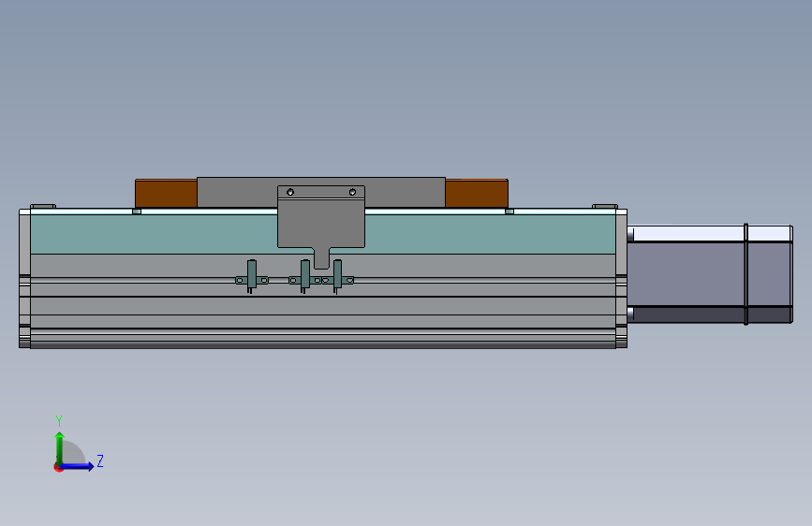Select the small teal clip under the left orange block
The width and height of the screenshot is (812, 526).
[x=137, y=212]
